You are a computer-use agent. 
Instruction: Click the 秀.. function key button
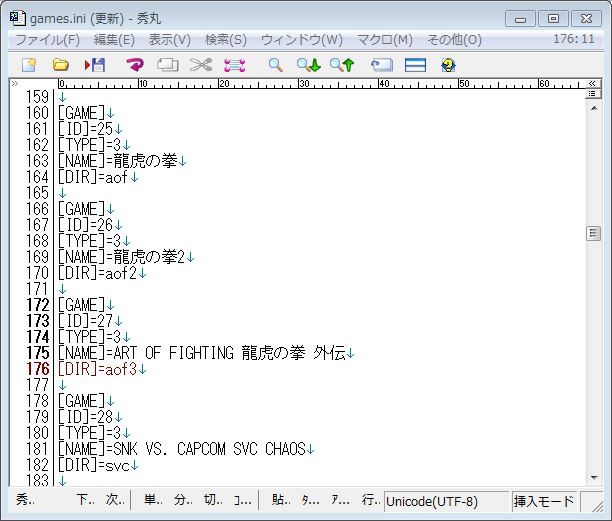coord(25,500)
